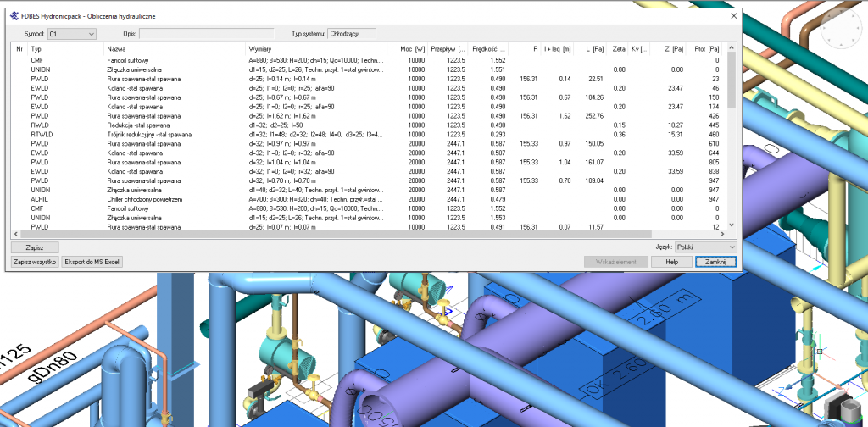Open the Symbol dropdown showing C1
The height and width of the screenshot is (427, 868).
(x=72, y=34)
